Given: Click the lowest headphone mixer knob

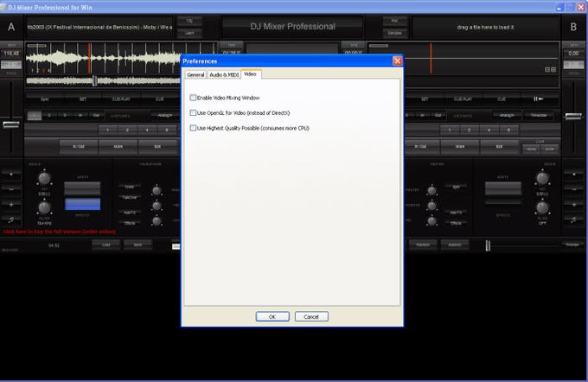Looking at the screenshot, I should (157, 221).
